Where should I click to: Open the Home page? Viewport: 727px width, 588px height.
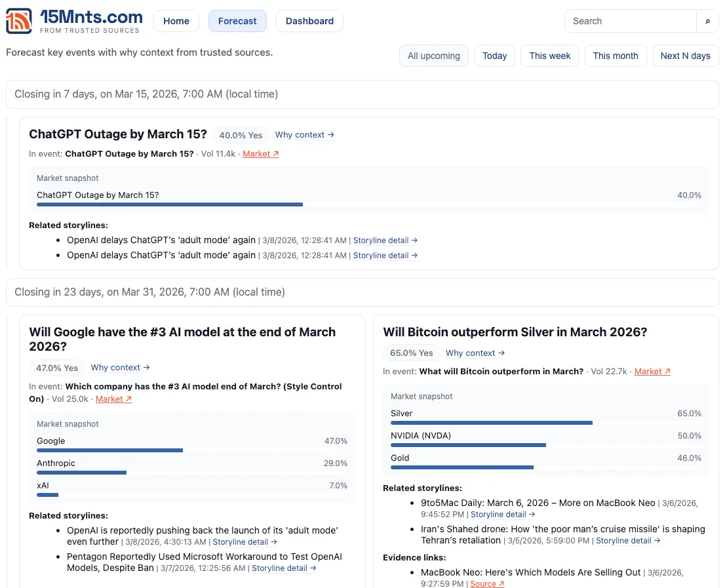(176, 22)
